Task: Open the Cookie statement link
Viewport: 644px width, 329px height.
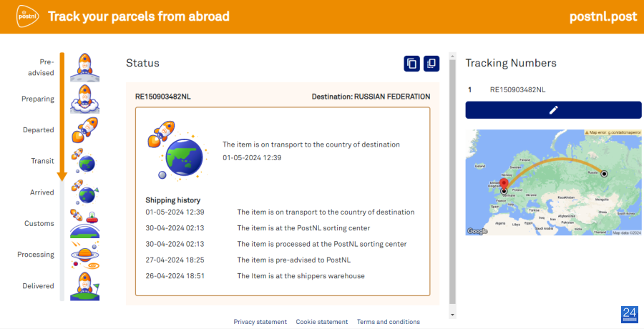Action: click(322, 322)
